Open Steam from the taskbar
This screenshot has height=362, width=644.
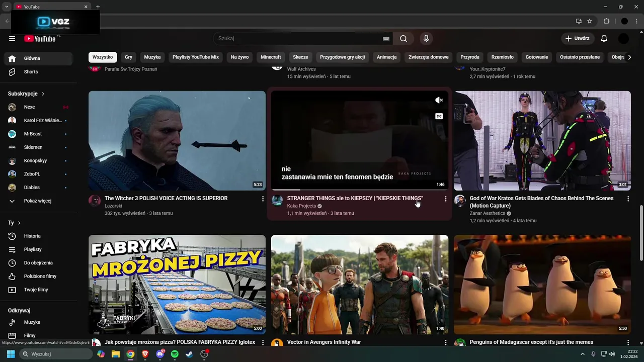[189, 354]
